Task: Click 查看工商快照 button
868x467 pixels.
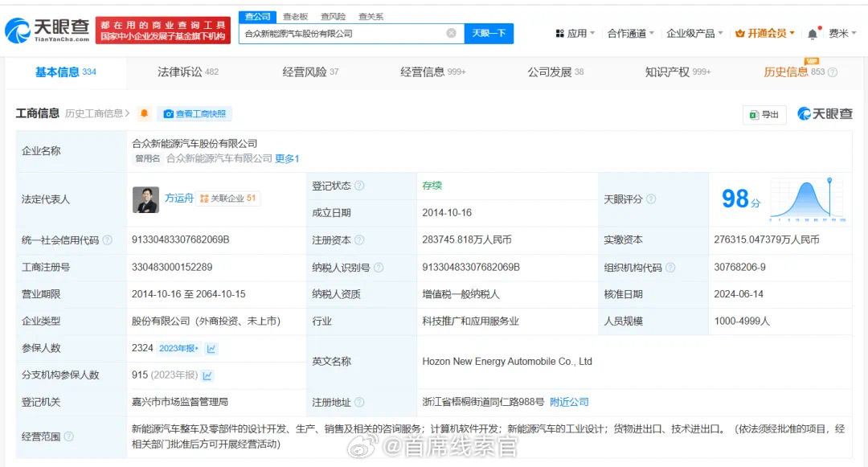Action: 194,114
